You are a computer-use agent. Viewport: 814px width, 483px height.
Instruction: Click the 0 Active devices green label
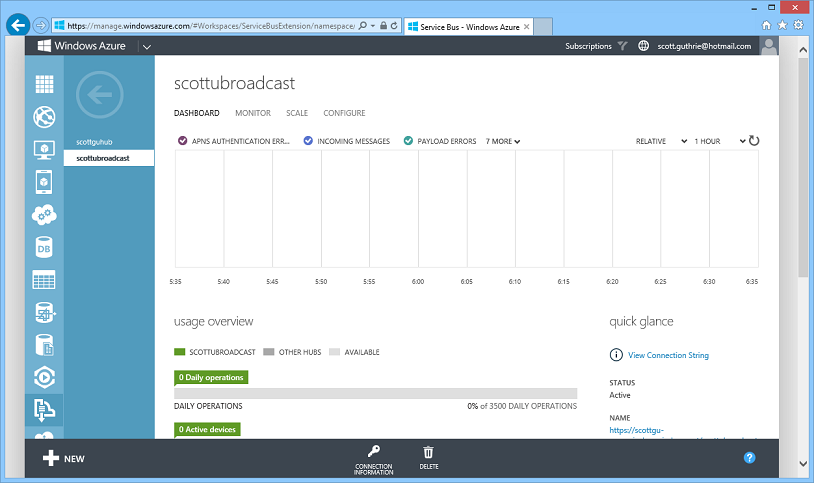(207, 430)
